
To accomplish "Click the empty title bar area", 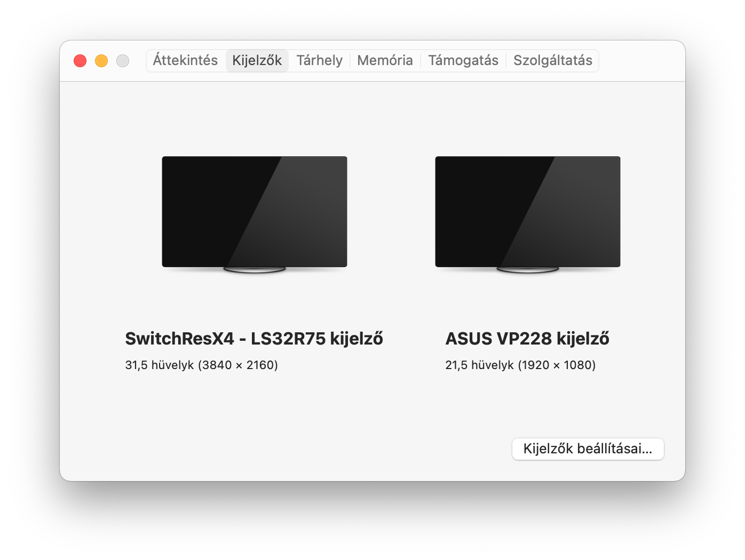I will 640,61.
